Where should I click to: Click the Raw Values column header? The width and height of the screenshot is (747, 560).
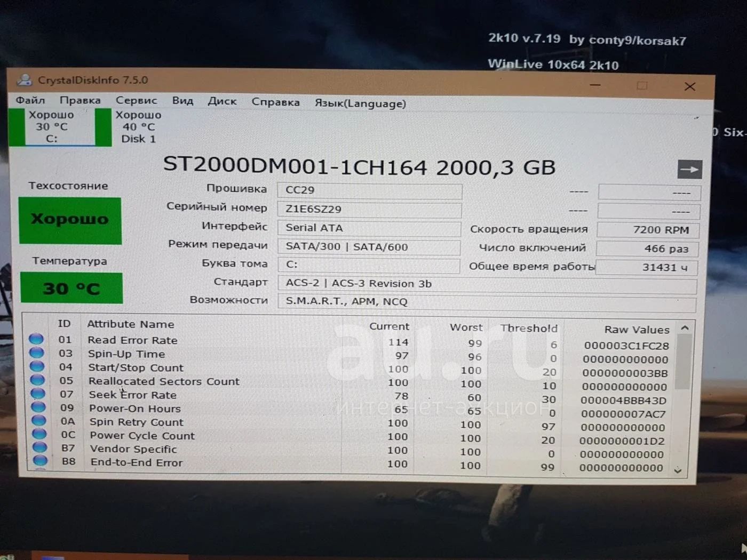point(637,330)
